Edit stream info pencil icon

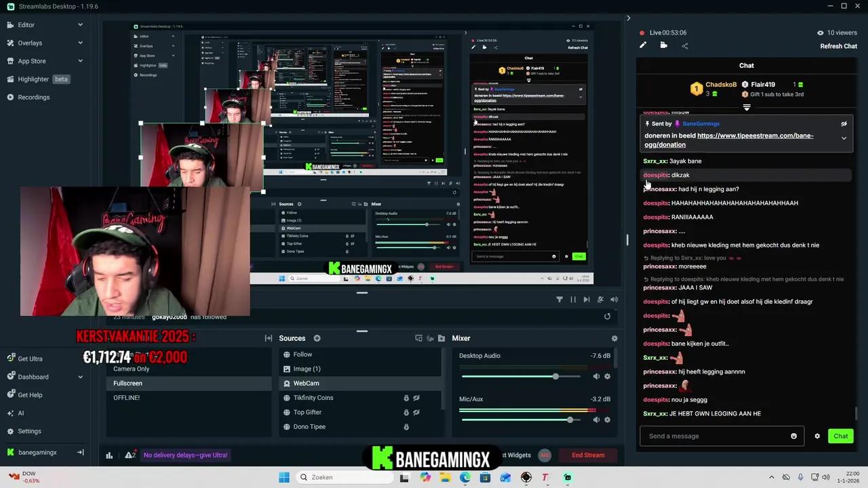tap(643, 45)
